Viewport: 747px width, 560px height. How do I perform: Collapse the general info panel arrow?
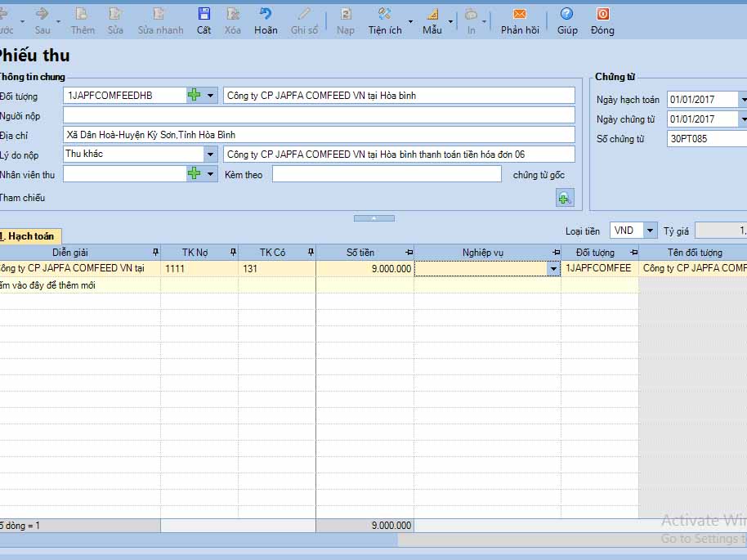[373, 218]
